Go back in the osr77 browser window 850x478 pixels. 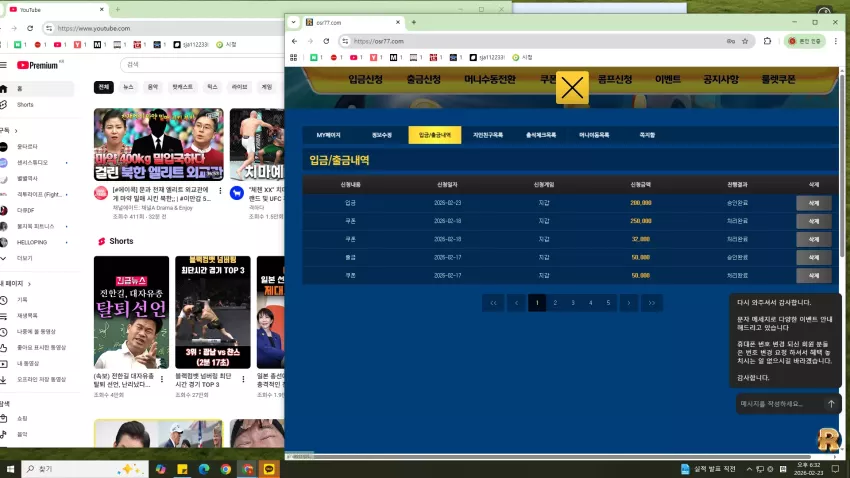(294, 41)
